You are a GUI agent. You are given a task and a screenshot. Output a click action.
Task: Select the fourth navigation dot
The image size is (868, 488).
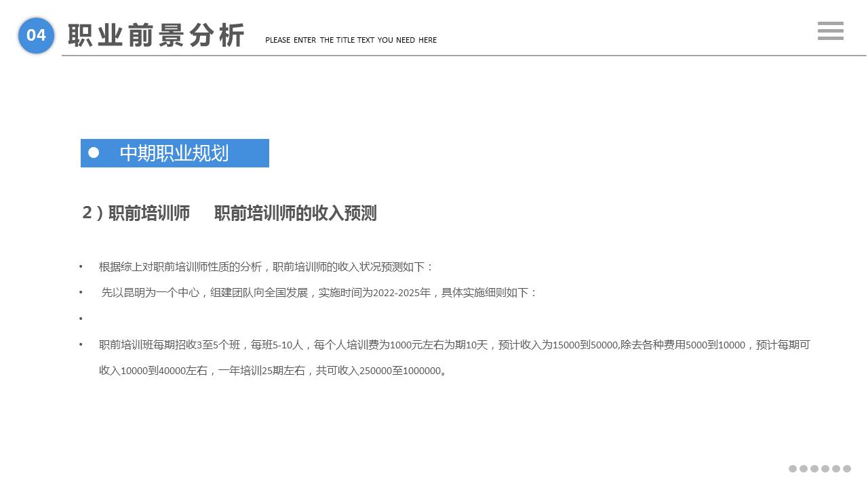tap(824, 468)
